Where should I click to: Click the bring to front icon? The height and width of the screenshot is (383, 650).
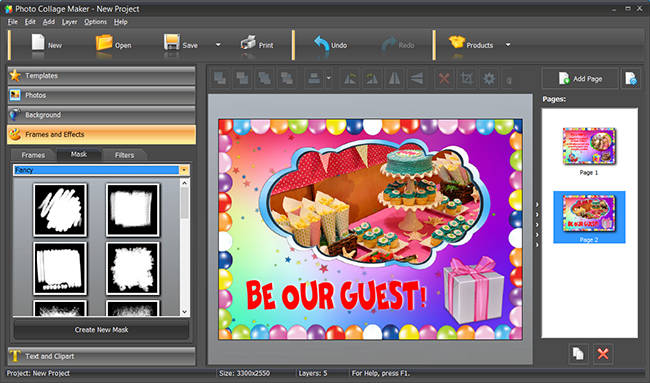pos(220,78)
